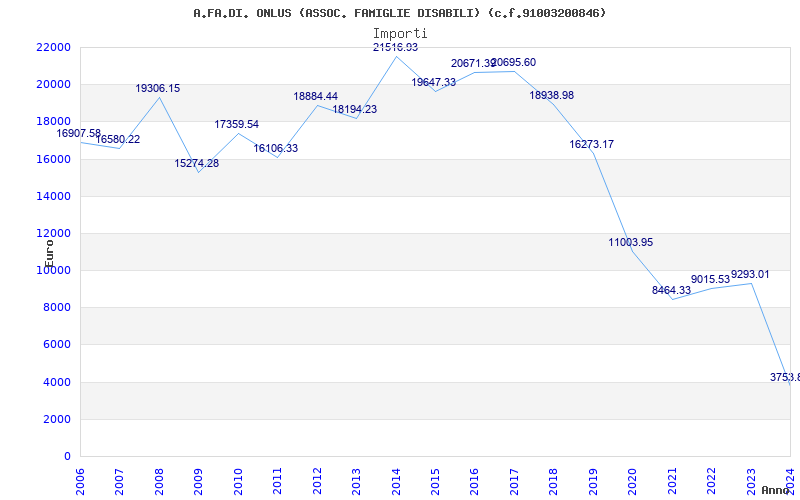Click the 20000 y-axis tick label
800x500 pixels.
[x=53, y=85]
